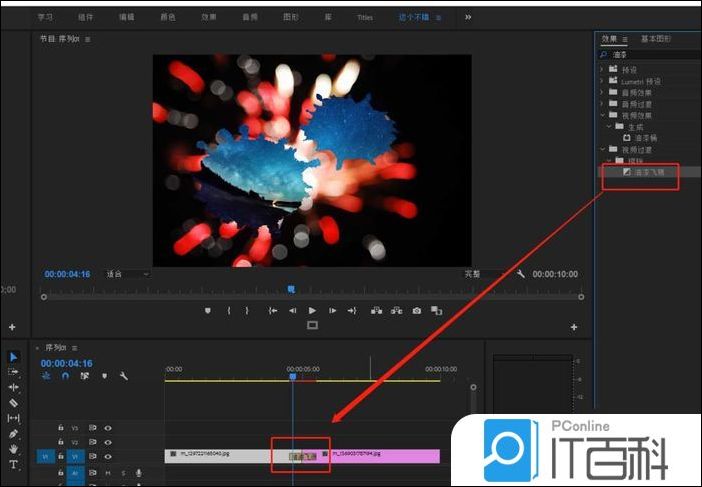
Task: Pick the Hand tool
Action: 14,449
